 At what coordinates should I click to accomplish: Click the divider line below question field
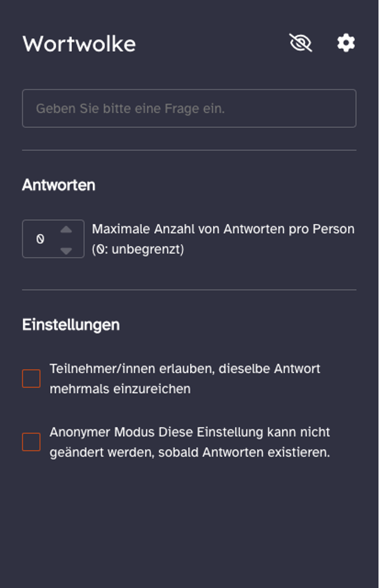tap(189, 150)
